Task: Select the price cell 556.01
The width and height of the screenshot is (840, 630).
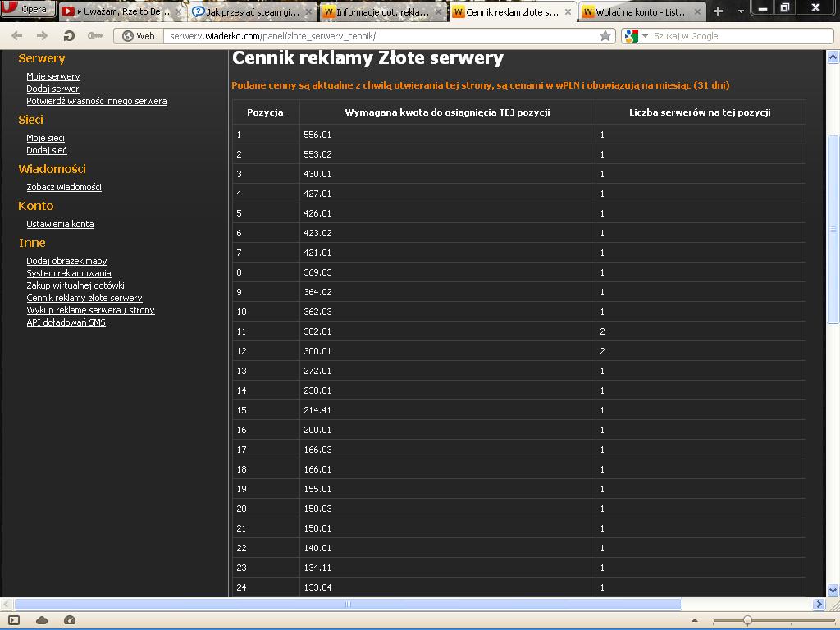Action: click(447, 135)
